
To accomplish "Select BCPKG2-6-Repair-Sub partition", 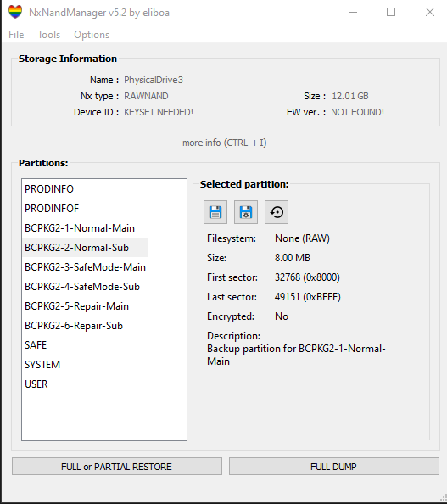I will pyautogui.click(x=74, y=326).
